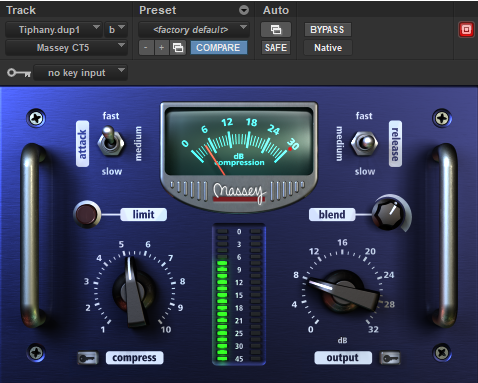Click the key input key icon
478x383 pixels.
[19, 73]
